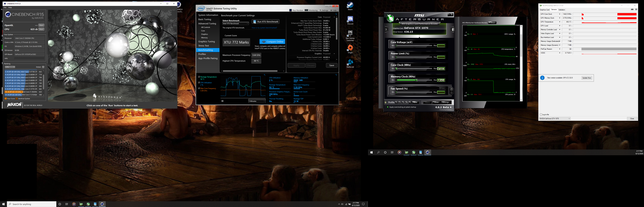Click Details arrow in Cinebench ranking
The width and height of the screenshot is (644, 207).
(x=43, y=67)
